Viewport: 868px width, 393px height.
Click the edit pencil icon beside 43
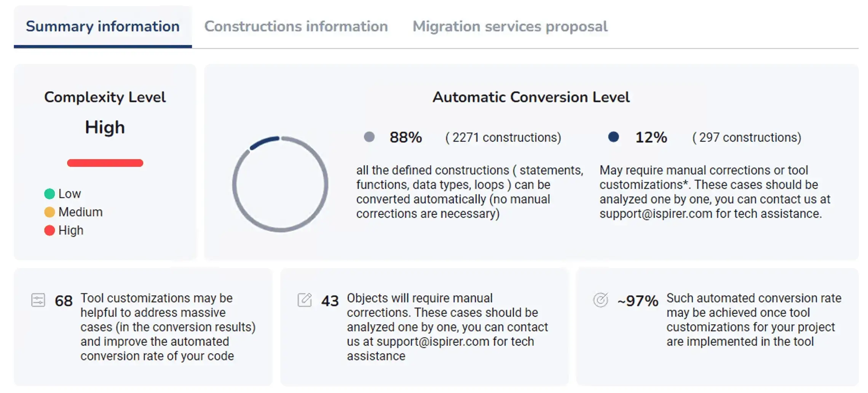click(x=305, y=300)
